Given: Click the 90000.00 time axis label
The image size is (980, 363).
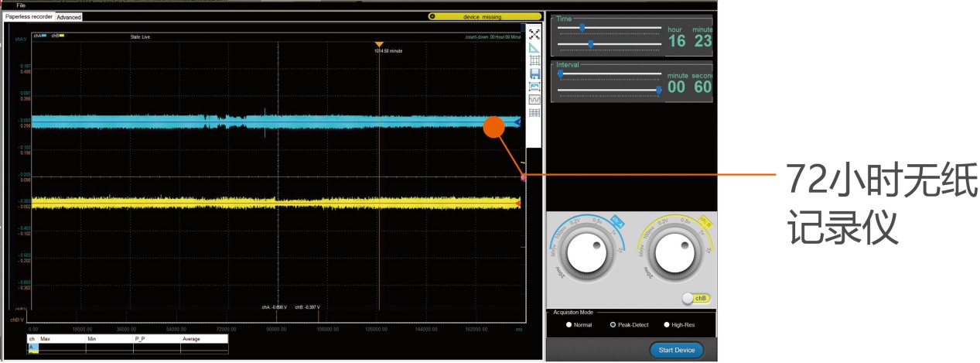Looking at the screenshot, I should point(276,330).
